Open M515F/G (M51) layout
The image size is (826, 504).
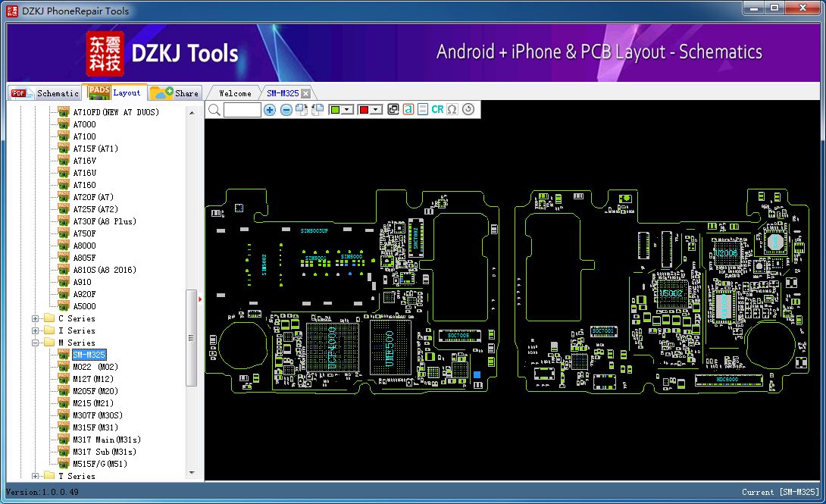point(99,464)
